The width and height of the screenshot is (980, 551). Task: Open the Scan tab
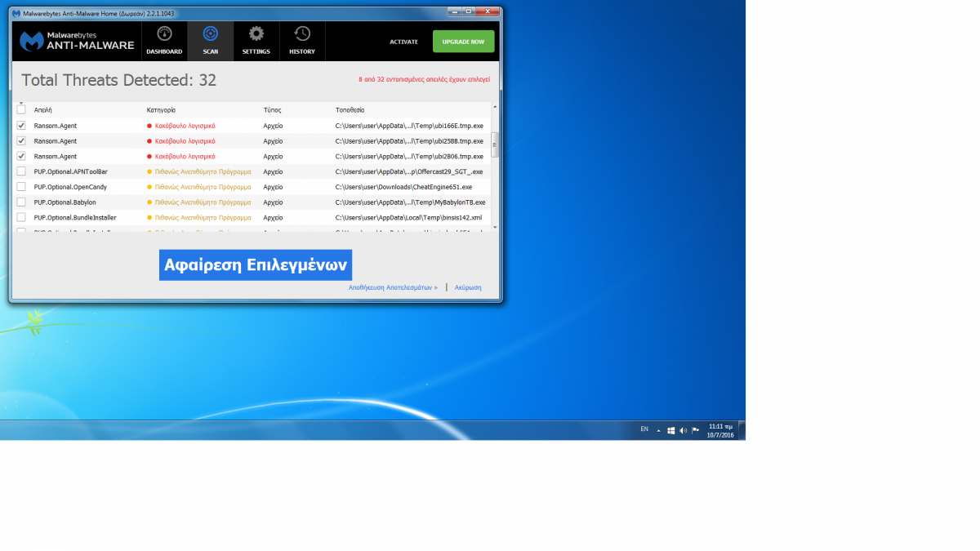click(210, 41)
